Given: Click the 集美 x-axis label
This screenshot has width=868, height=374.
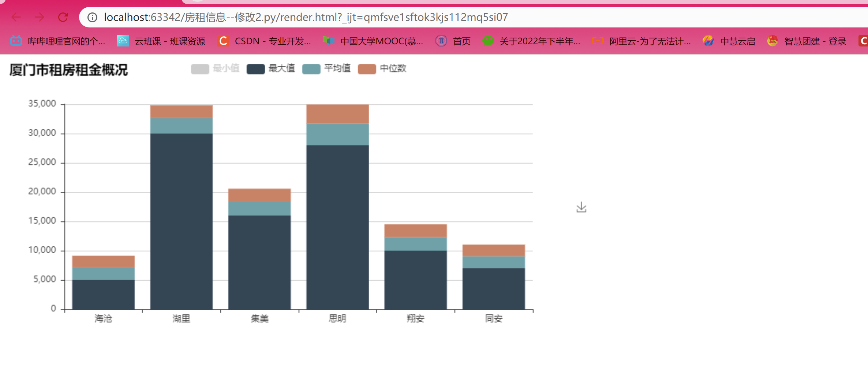Looking at the screenshot, I should point(259,319).
